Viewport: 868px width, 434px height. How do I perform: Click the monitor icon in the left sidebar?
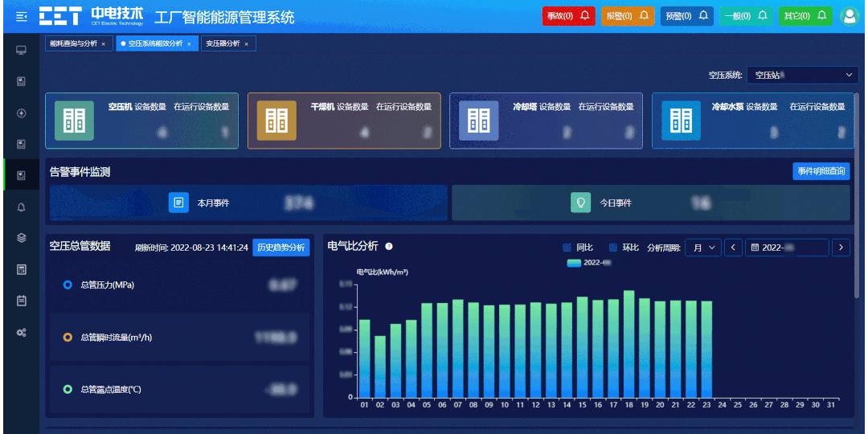(21, 51)
